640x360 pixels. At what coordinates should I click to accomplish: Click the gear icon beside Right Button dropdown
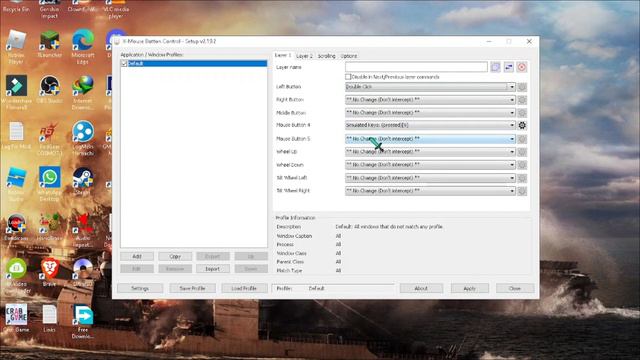pyautogui.click(x=522, y=100)
